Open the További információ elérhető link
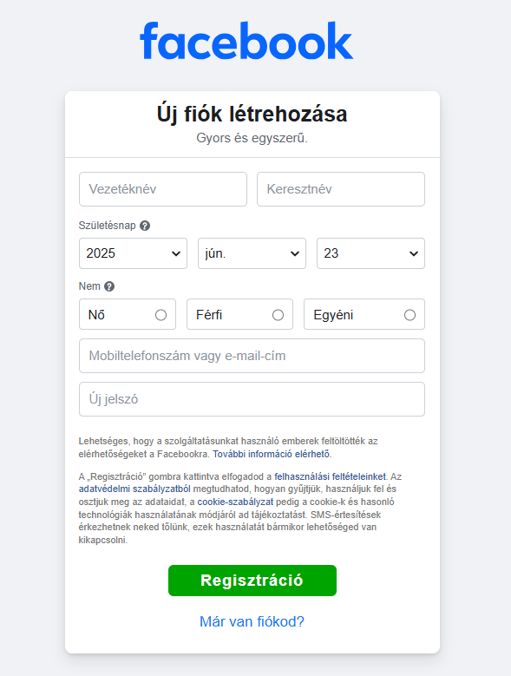 click(271, 454)
